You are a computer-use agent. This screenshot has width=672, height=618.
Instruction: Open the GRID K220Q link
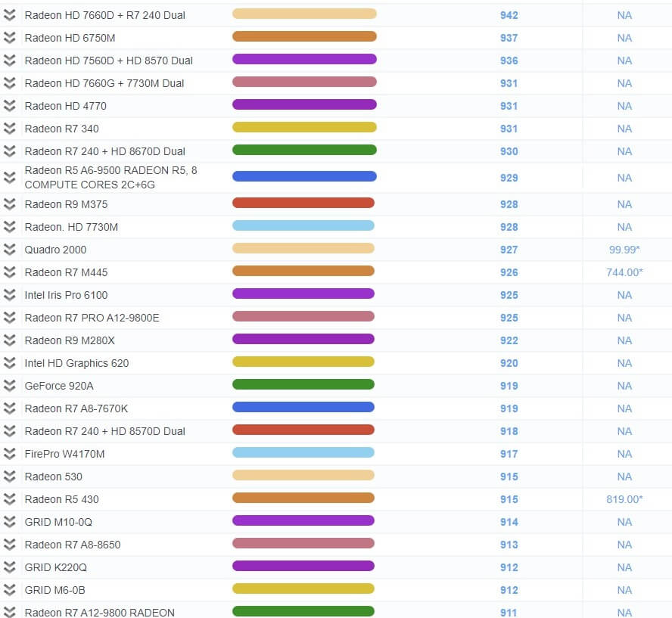56,567
